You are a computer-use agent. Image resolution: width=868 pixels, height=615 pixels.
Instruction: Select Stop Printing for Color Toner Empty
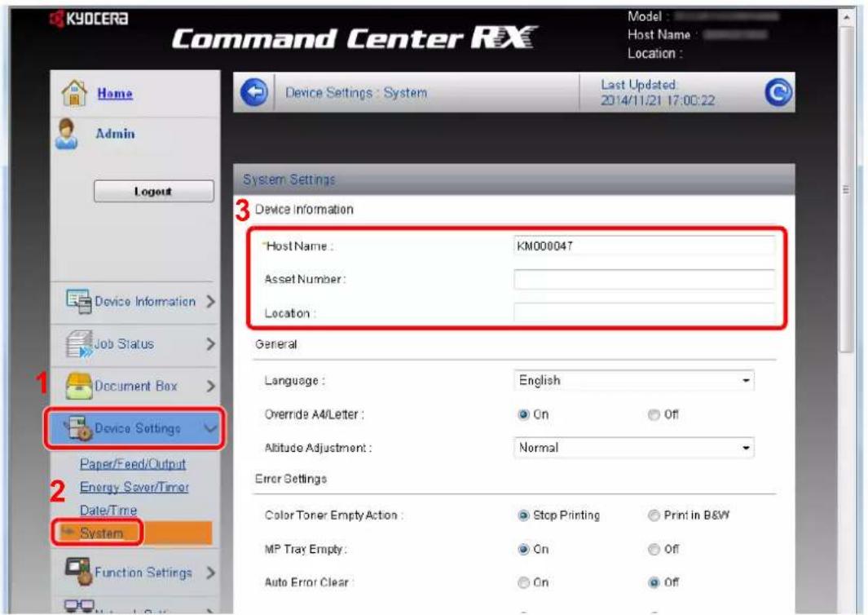coord(523,515)
